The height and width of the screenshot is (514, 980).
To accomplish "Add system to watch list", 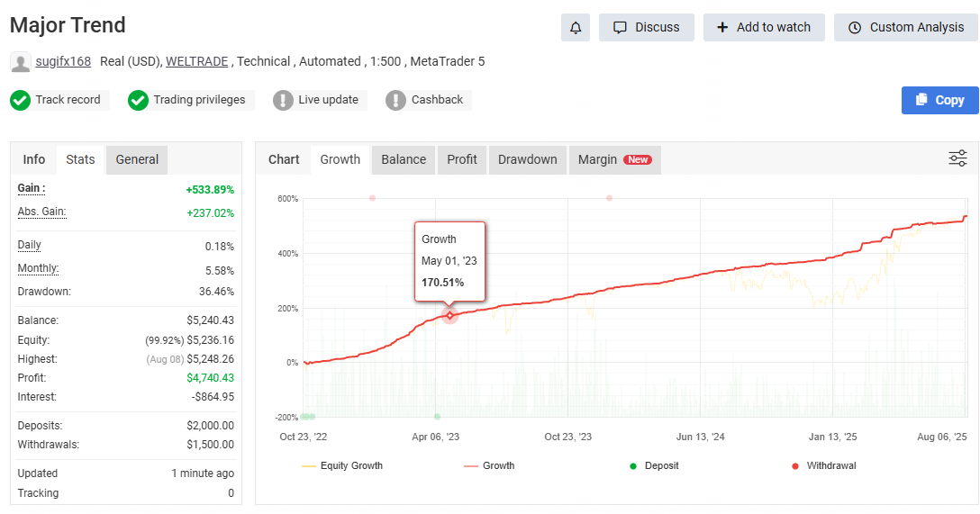I will click(764, 28).
